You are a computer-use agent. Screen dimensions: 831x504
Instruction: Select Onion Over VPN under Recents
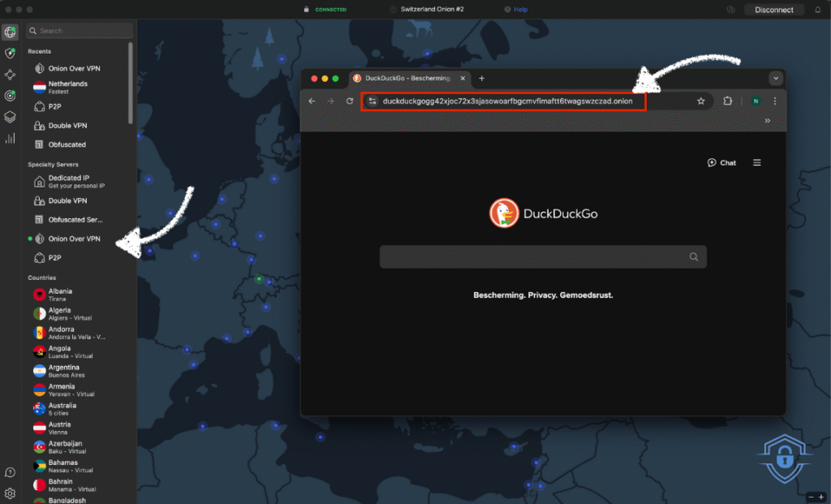(x=74, y=68)
